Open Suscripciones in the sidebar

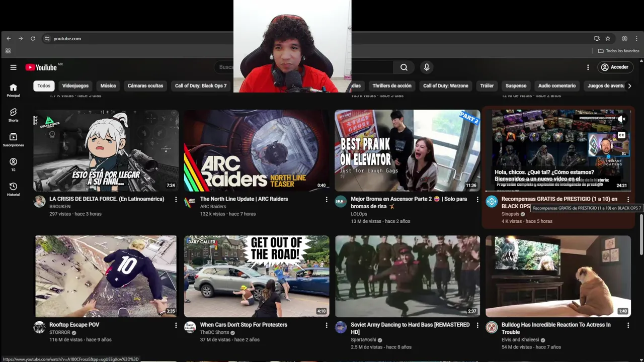coord(14,140)
